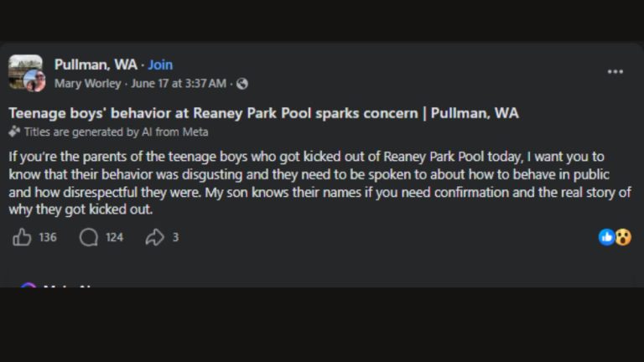Click the 'Titles are generated by AI' notice
This screenshot has width=644, height=362.
click(x=116, y=132)
